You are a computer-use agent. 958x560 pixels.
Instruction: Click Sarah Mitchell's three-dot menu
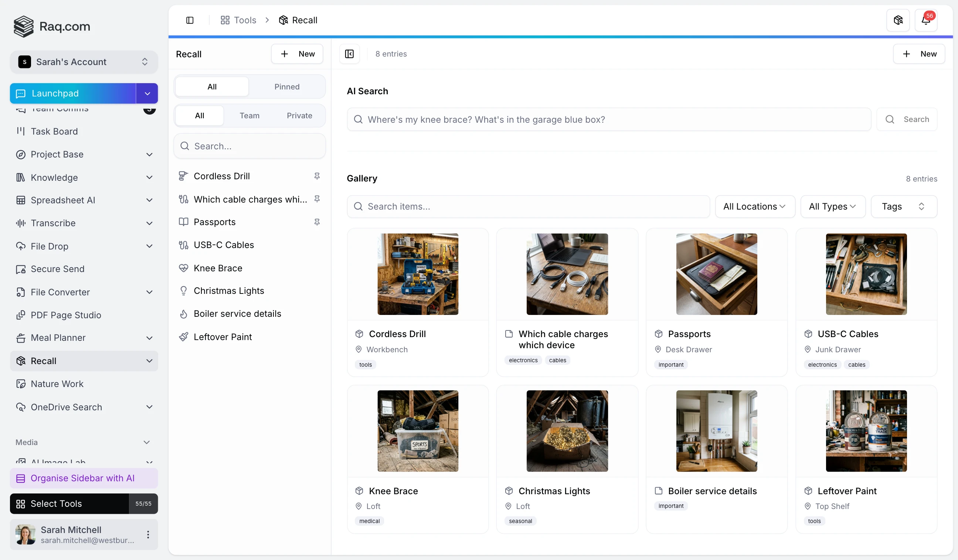pos(148,534)
